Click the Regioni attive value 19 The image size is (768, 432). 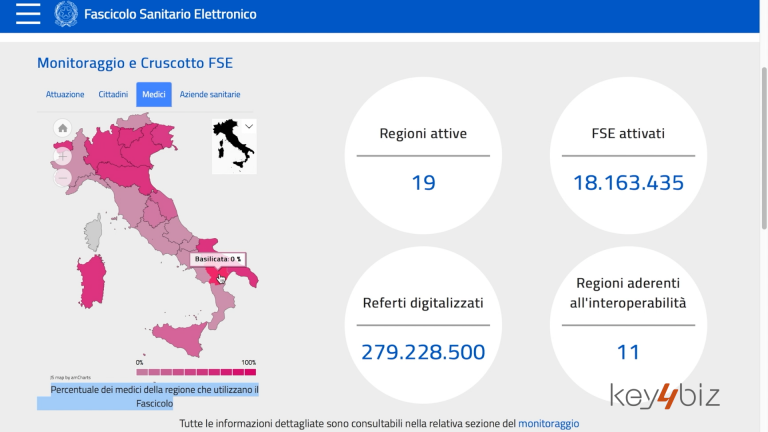[423, 183]
